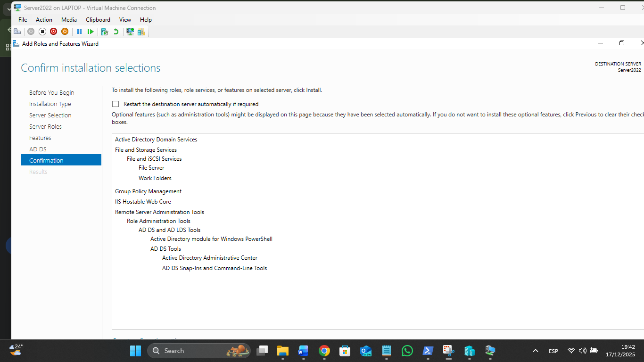
Task: Enable automatic restart of destination server checkbox
Action: coord(116,104)
